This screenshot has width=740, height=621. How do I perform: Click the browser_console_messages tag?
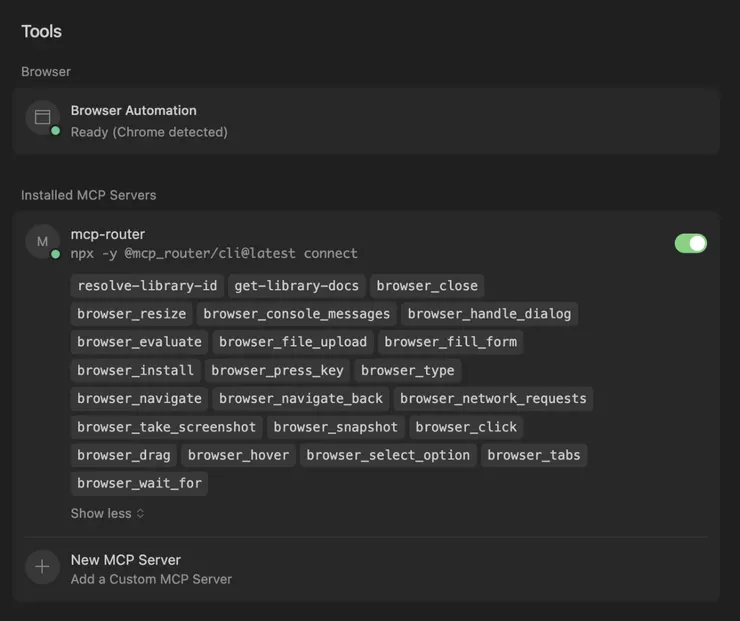(x=297, y=314)
